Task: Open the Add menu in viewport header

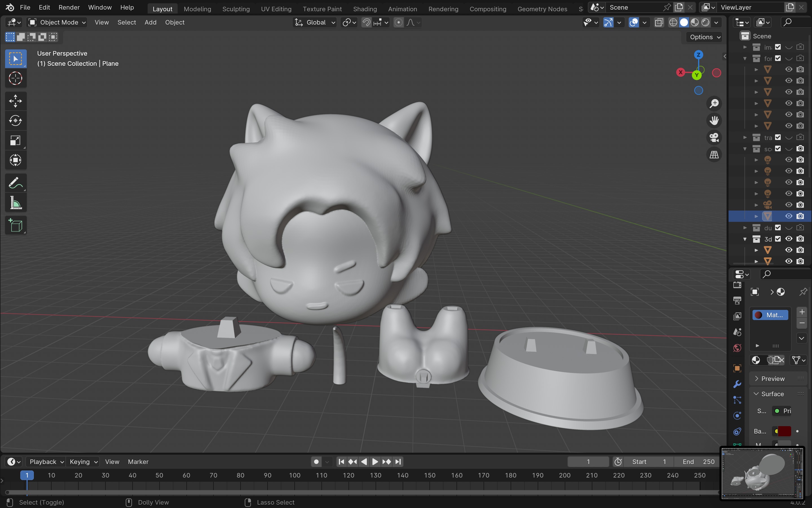Action: point(150,23)
